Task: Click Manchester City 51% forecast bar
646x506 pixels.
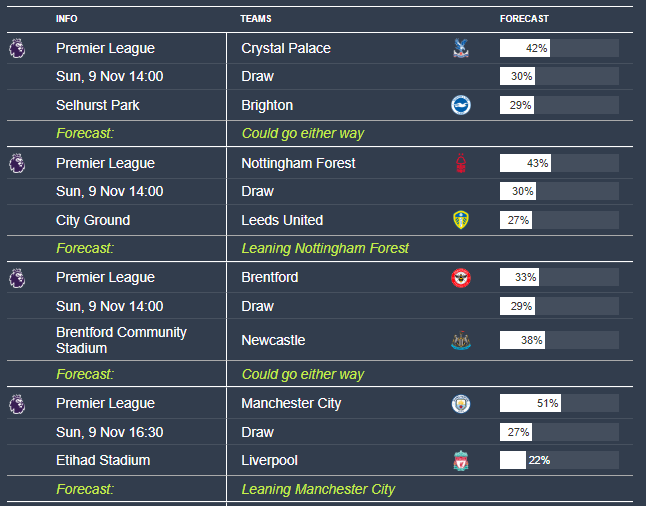Action: click(x=559, y=404)
